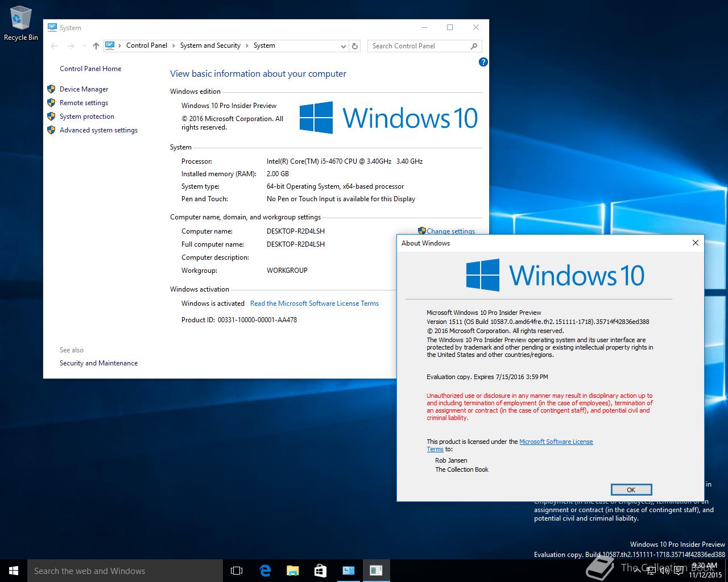This screenshot has width=728, height=582.
Task: Open the Store from the taskbar
Action: [320, 571]
